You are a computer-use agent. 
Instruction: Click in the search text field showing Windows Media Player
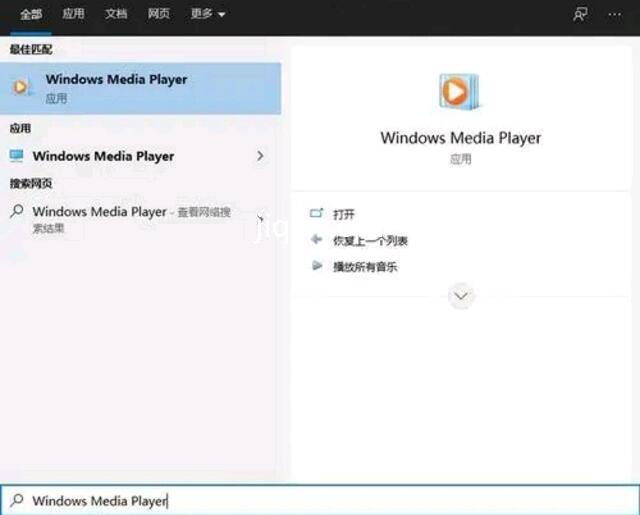point(300,500)
